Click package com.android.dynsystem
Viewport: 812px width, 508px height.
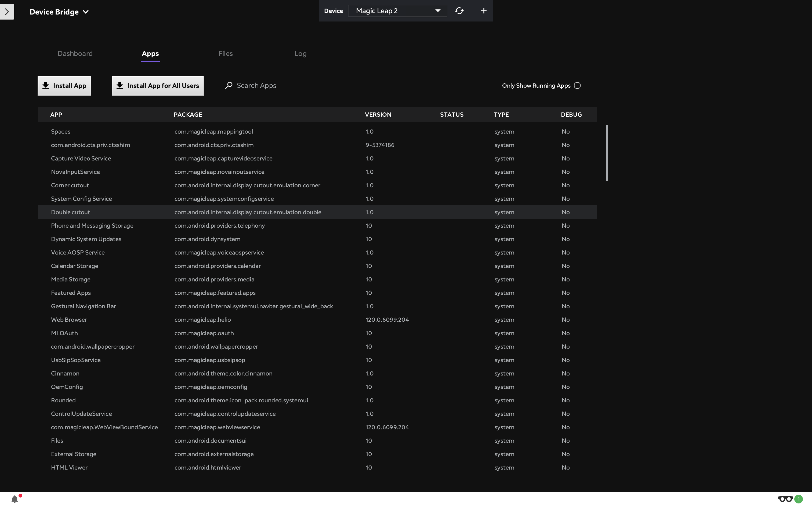207,239
